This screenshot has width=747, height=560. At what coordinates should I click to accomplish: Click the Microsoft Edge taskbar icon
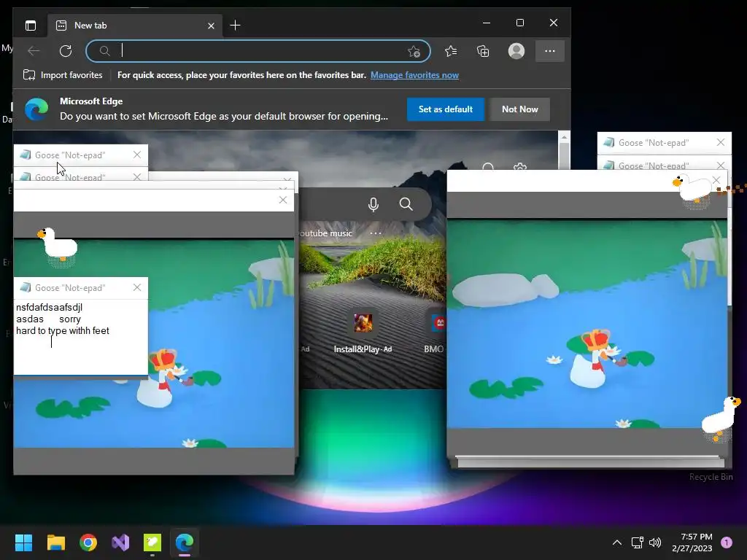pyautogui.click(x=185, y=542)
